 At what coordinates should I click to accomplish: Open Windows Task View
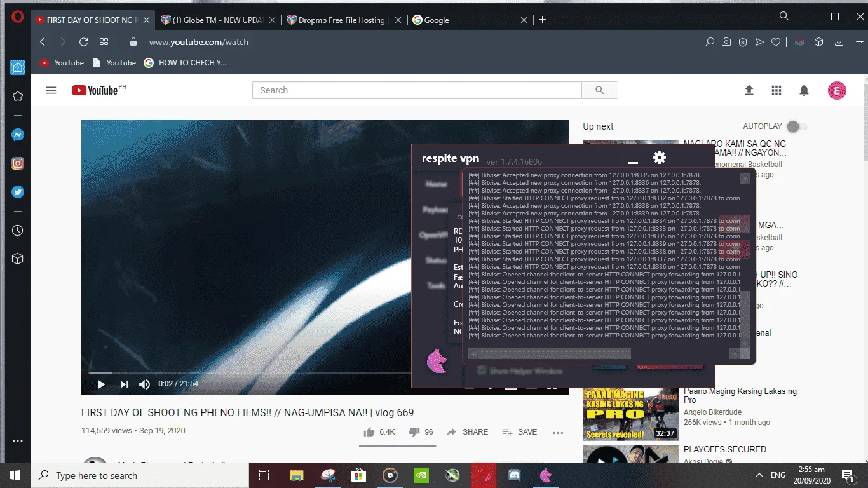264,475
